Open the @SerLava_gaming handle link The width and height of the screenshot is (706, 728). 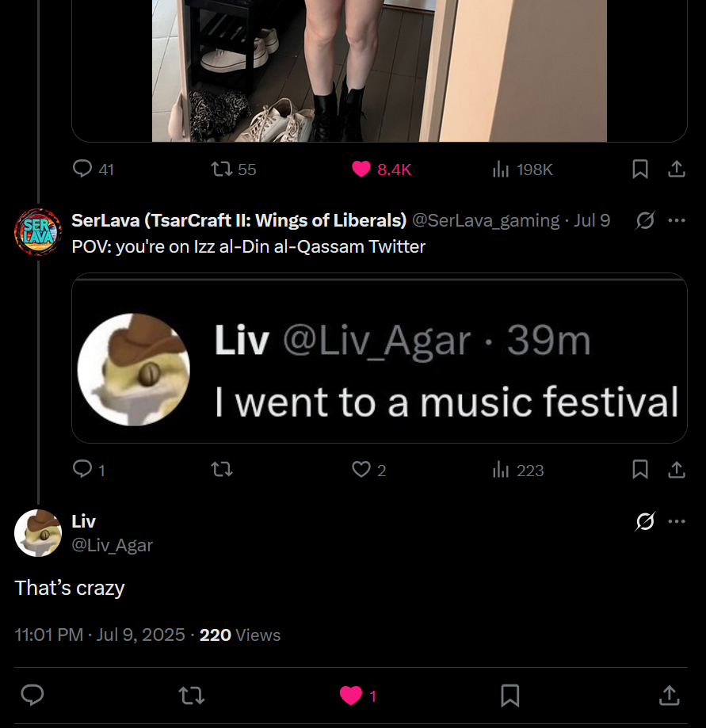(485, 220)
